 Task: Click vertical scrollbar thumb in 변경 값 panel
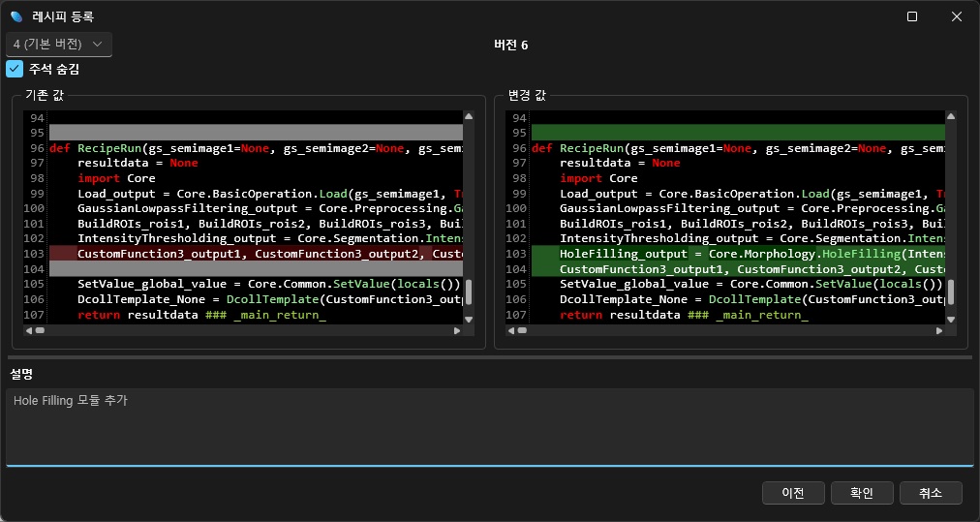951,292
